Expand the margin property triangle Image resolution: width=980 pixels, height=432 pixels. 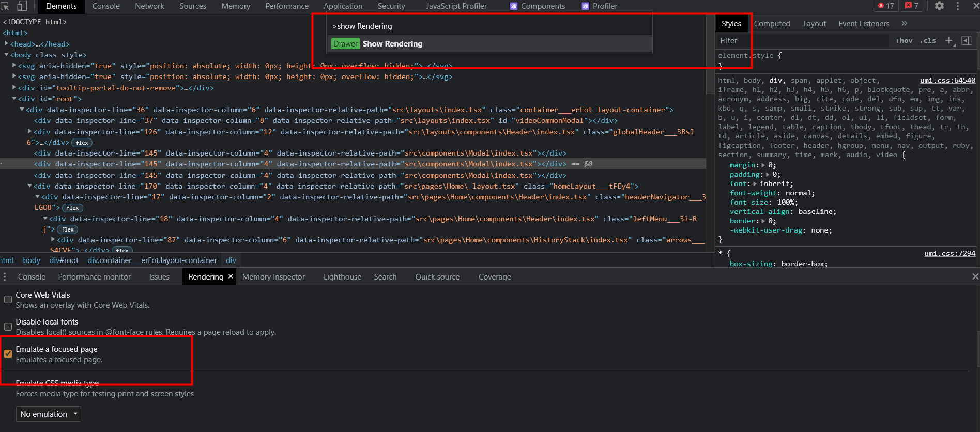coord(763,165)
